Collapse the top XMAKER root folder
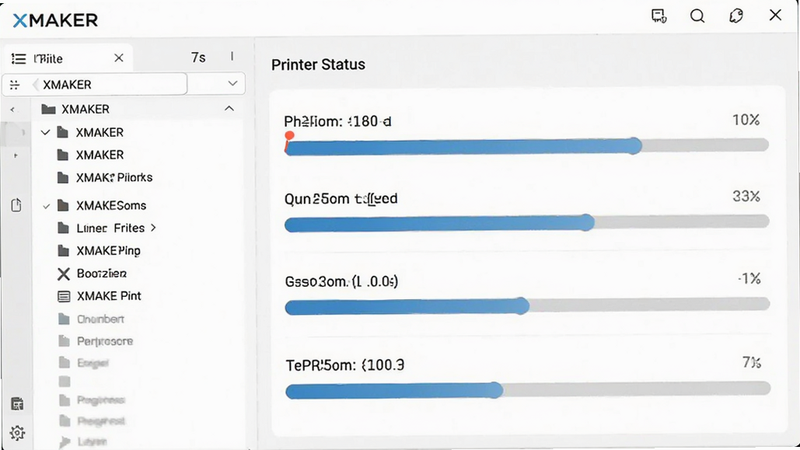 229,109
